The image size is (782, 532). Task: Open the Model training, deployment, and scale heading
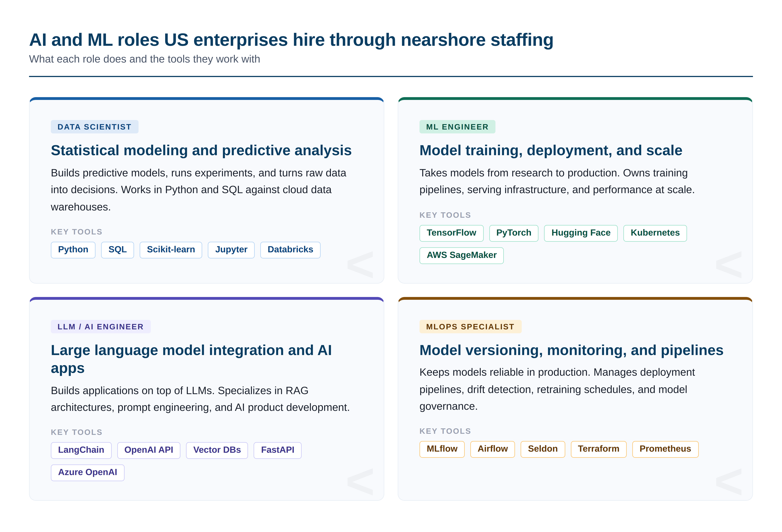551,150
